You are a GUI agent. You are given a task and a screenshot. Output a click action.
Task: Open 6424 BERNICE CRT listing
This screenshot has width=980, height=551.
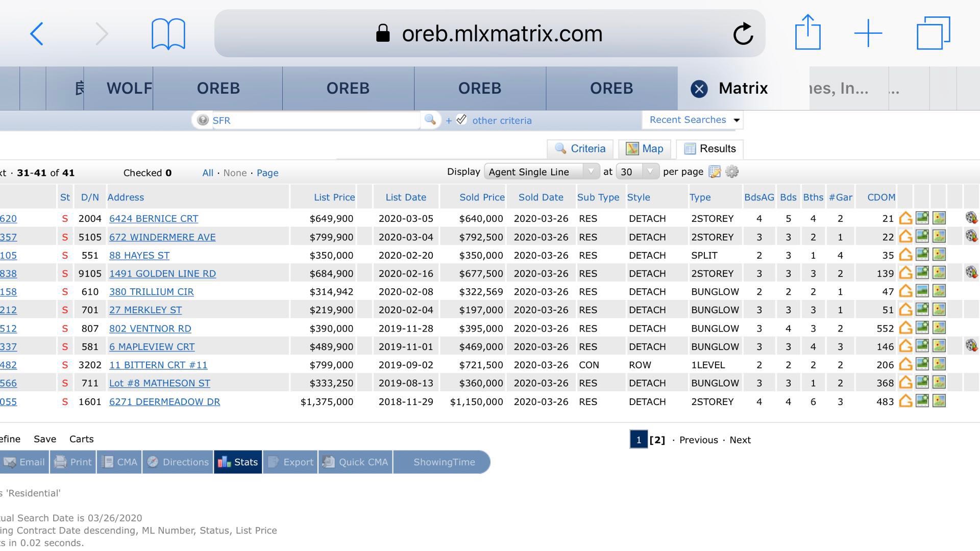154,218
